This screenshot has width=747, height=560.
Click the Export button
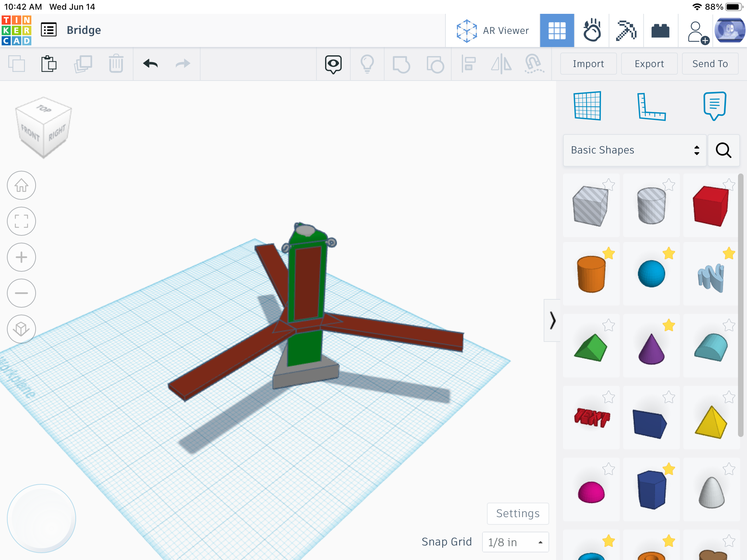(649, 64)
